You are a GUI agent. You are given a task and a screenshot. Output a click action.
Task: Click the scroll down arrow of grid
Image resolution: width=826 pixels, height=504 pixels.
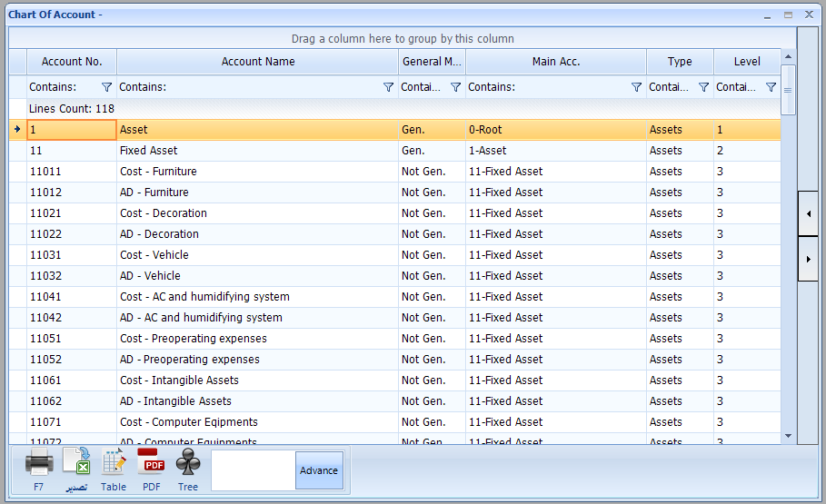[788, 436]
